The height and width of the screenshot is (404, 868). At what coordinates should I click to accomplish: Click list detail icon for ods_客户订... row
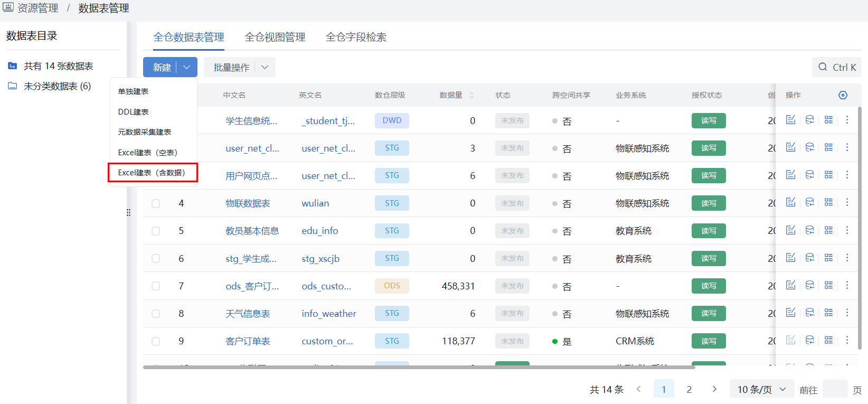tap(828, 285)
